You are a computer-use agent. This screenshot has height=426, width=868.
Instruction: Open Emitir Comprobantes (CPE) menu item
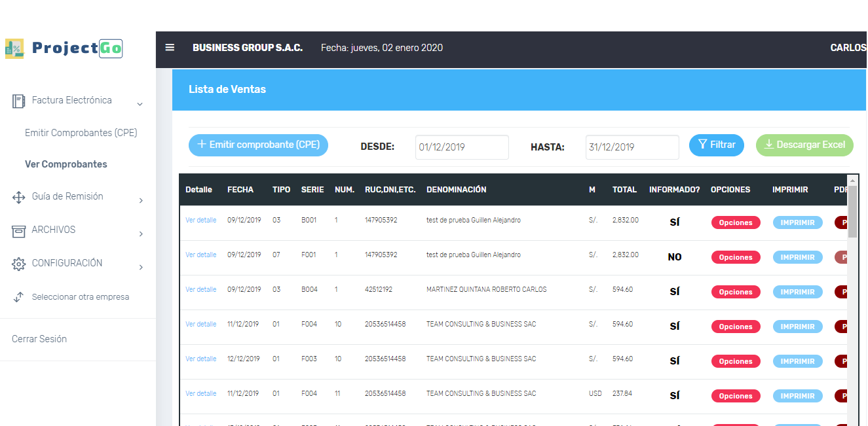point(81,133)
